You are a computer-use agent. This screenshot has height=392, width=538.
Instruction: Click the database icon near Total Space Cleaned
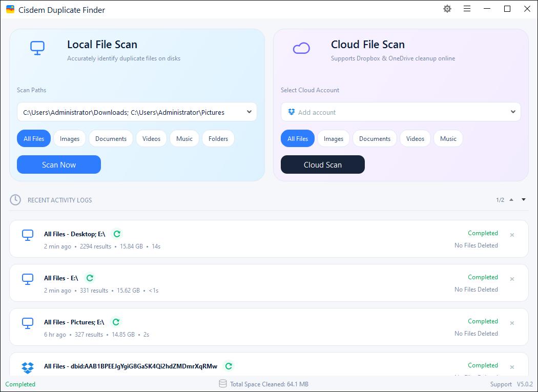coord(223,384)
